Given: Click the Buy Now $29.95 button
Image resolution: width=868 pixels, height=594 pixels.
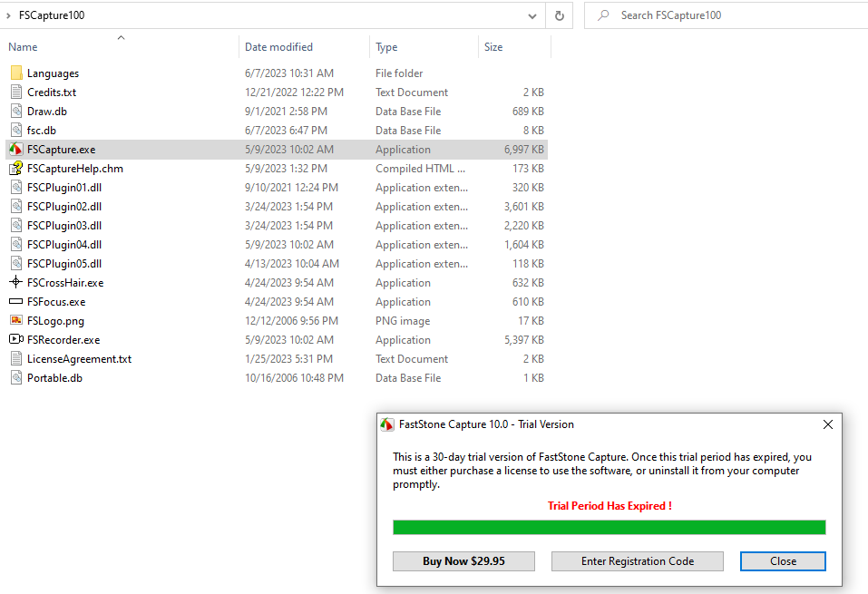Looking at the screenshot, I should tap(463, 560).
